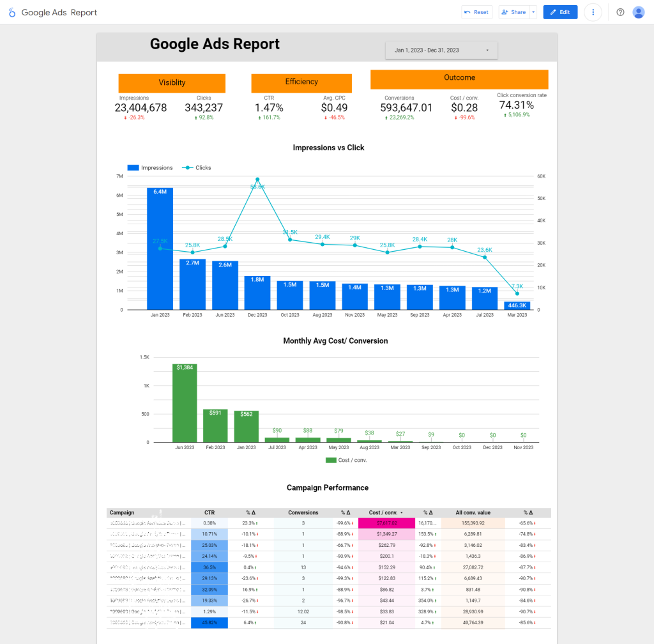Click the Monthly Avg Cost/ Conversion chart title
This screenshot has height=644, width=654.
335,341
